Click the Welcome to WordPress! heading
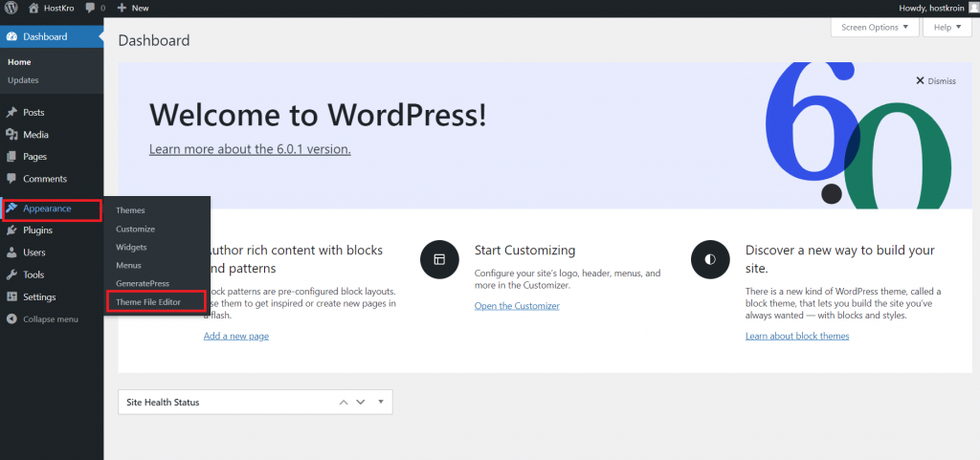Viewport: 980px width, 460px height. (x=318, y=115)
